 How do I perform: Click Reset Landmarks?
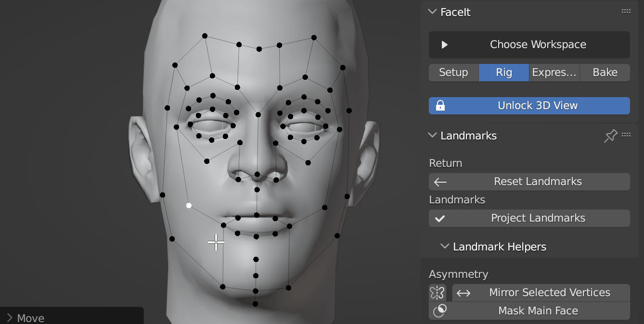pos(529,182)
